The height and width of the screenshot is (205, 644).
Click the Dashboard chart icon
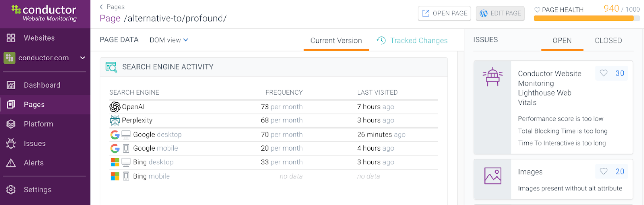pyautogui.click(x=11, y=85)
